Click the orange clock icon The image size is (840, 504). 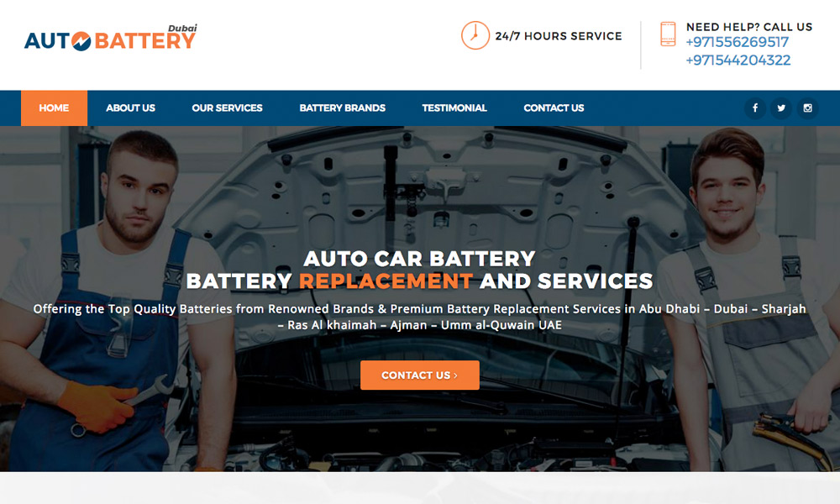(x=475, y=35)
